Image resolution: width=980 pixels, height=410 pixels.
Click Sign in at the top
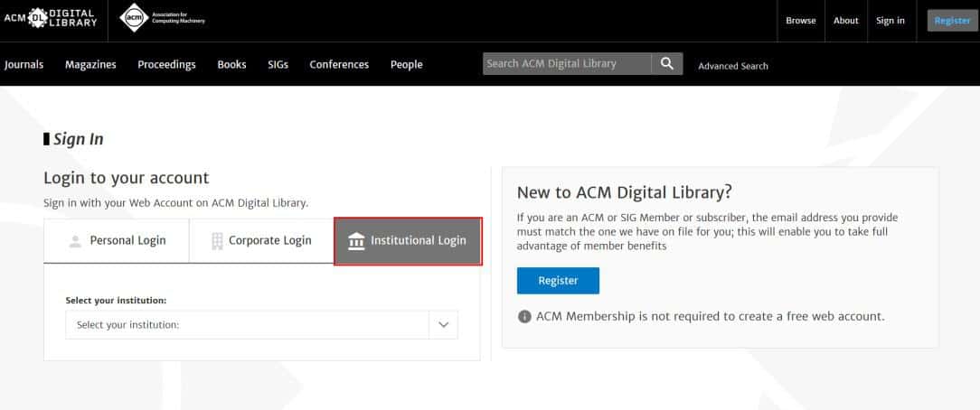[890, 21]
